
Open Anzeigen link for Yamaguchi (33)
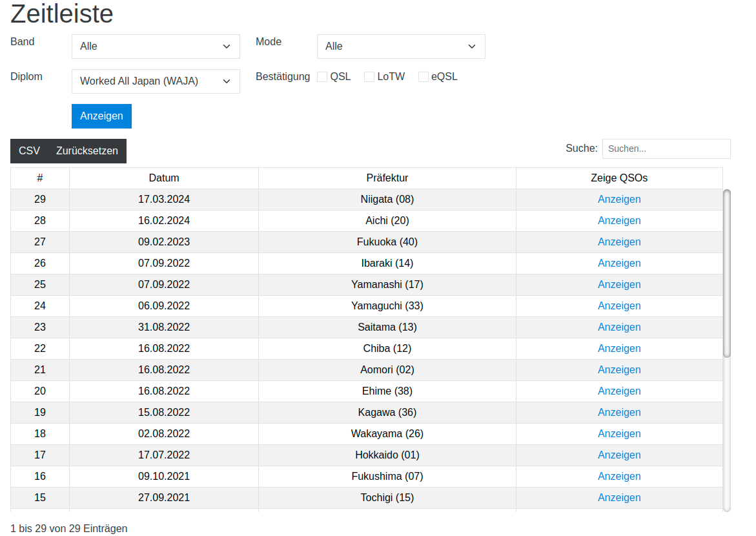click(x=619, y=306)
